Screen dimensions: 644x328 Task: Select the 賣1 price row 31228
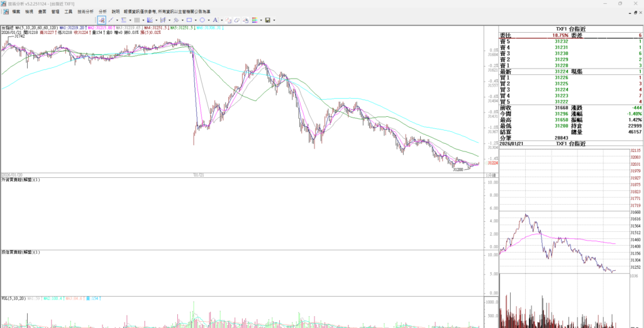[x=561, y=65]
